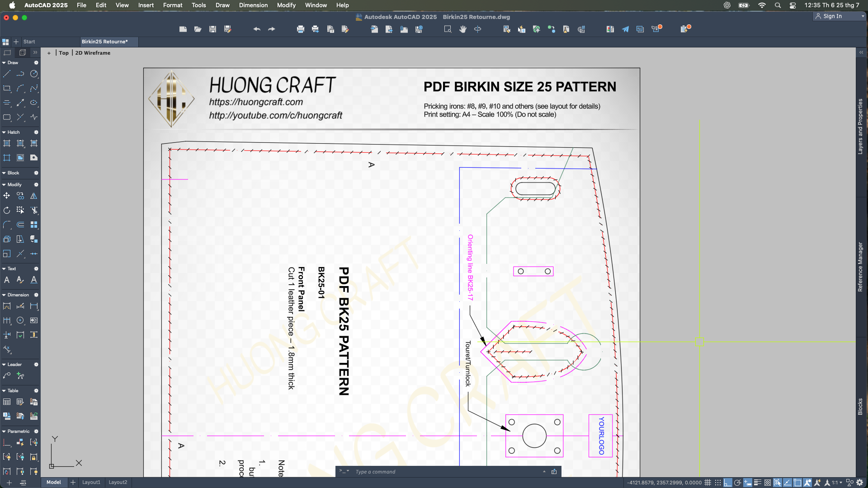868x488 pixels.
Task: Click the Sign In button
Action: pyautogui.click(x=832, y=16)
